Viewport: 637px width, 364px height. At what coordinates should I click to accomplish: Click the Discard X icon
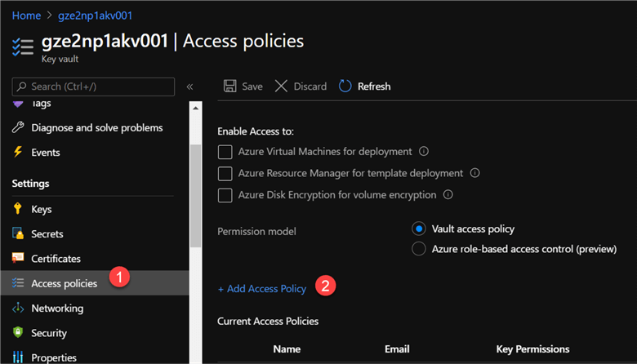[x=281, y=87]
